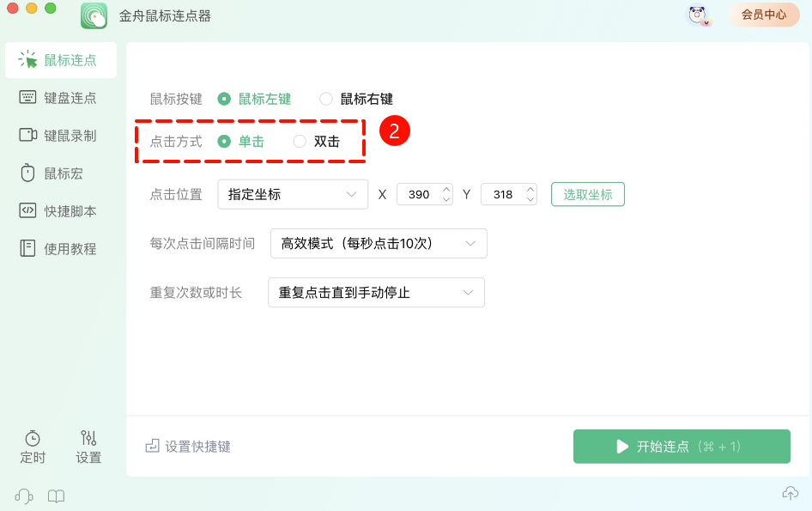Open 会员中心 button
Viewport: 812px width, 511px height.
(764, 15)
